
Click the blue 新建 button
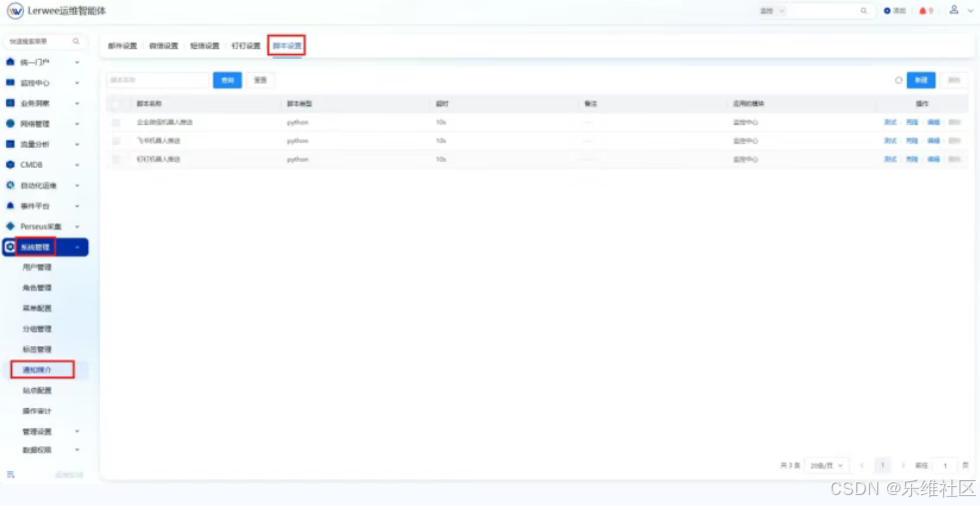(x=921, y=80)
